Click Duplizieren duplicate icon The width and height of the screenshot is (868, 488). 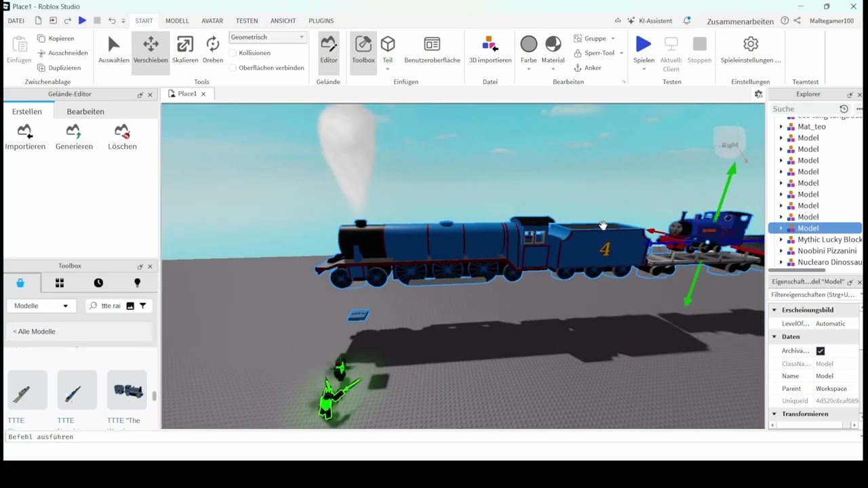tap(41, 68)
